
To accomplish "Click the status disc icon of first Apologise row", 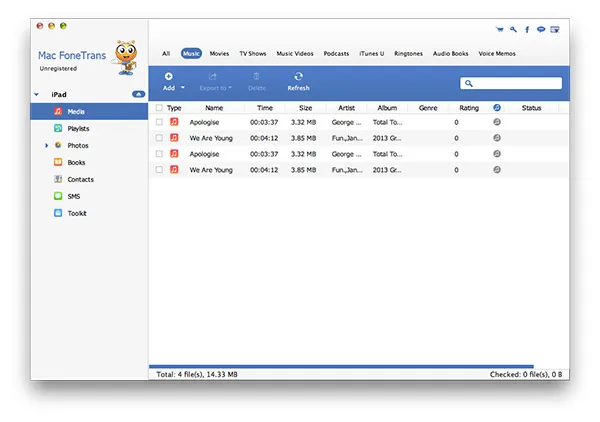I will (x=497, y=122).
